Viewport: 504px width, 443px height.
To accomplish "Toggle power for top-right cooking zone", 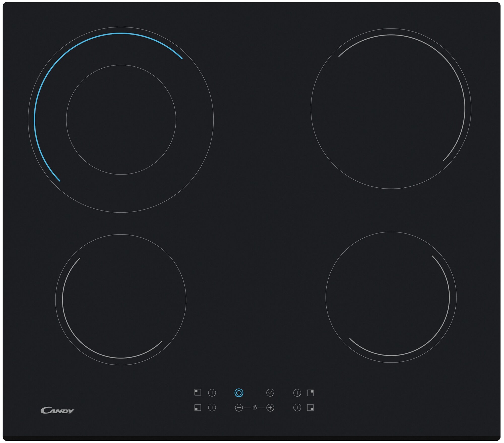I will pos(297,393).
